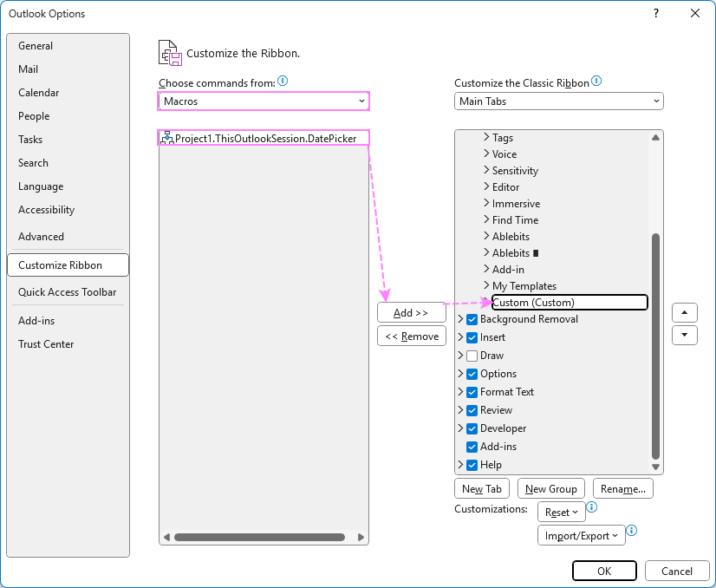Uncheck the Format Text checkbox

[472, 393]
